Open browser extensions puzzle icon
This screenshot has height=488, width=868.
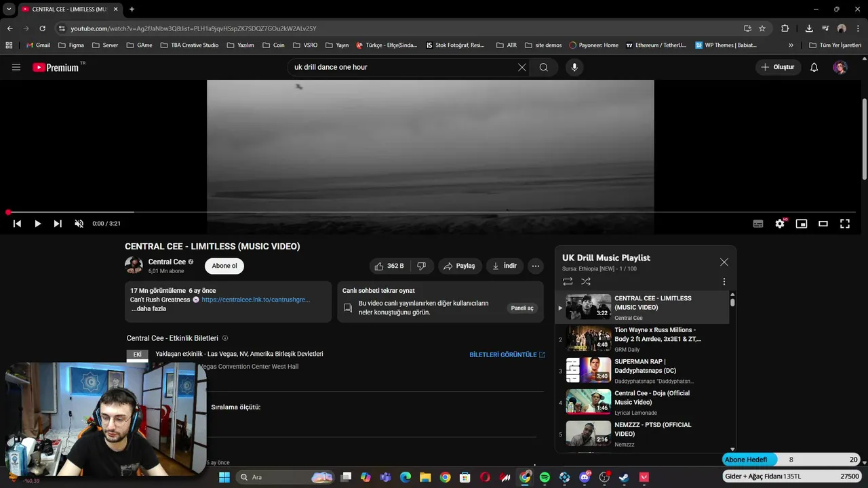(x=785, y=28)
